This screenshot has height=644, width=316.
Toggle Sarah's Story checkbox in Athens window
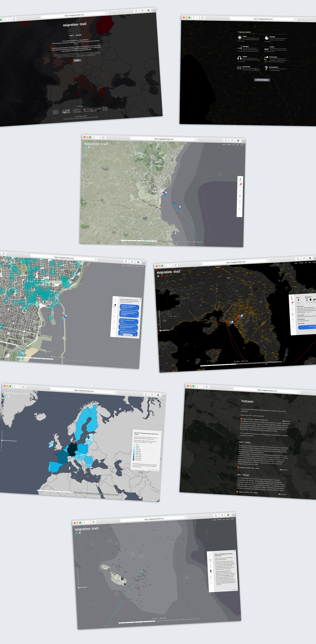pos(160,330)
